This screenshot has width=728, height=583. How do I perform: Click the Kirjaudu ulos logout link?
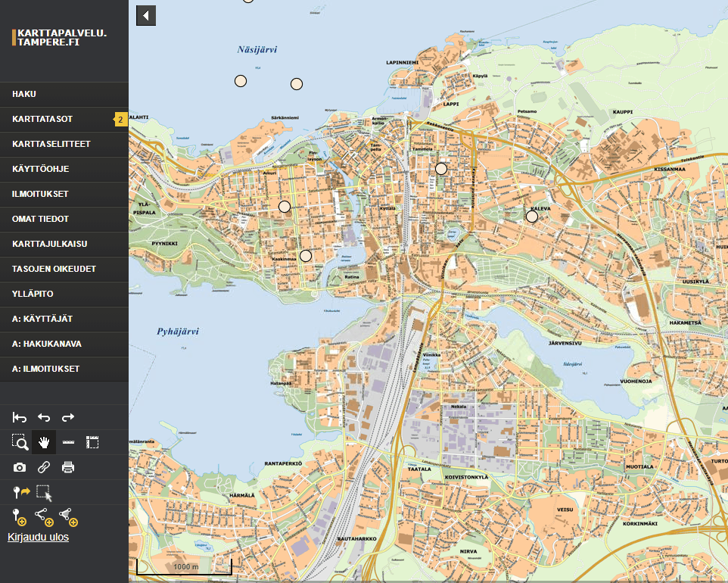(38, 537)
